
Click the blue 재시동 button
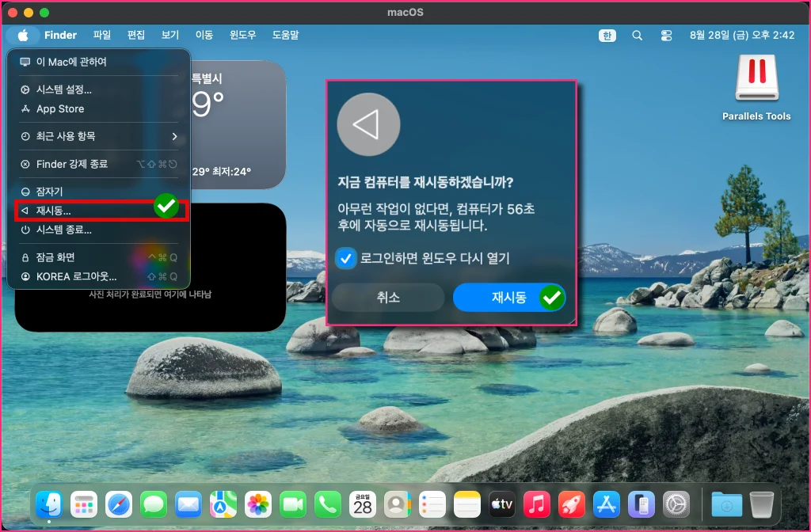click(x=509, y=298)
